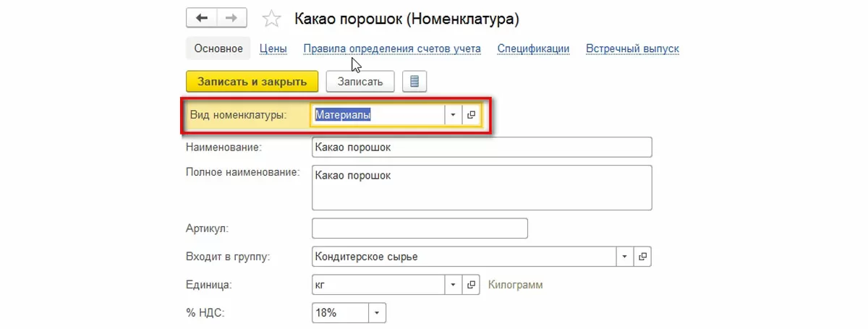Go to Правила определения счетов учета

392,48
